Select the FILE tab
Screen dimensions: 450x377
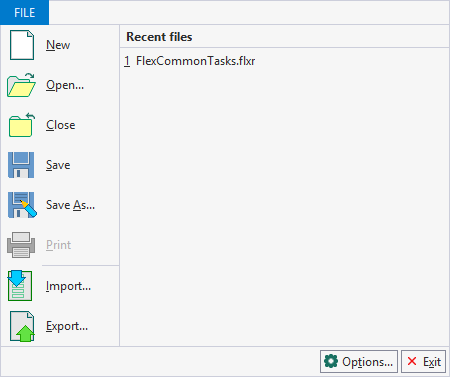[25, 13]
